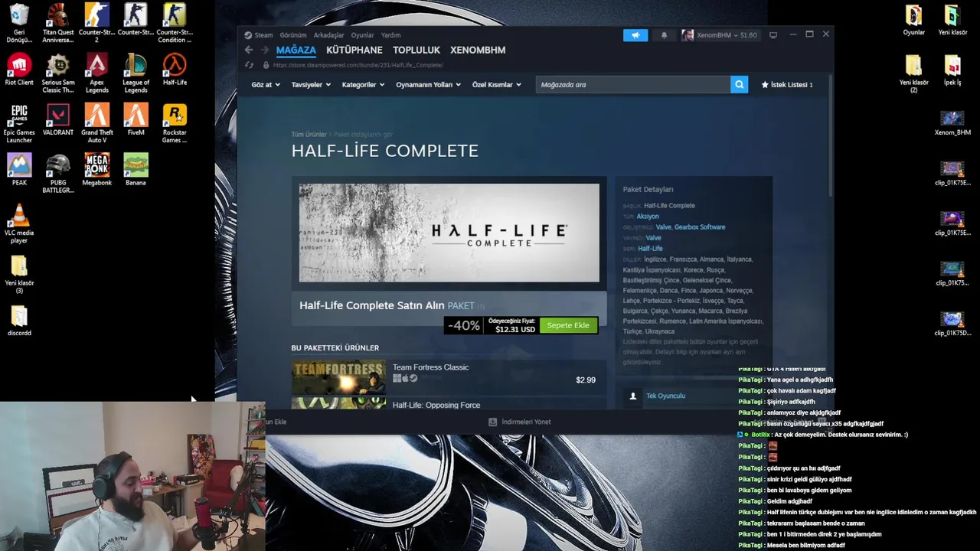Open Recycle Bin on the desktop
The height and width of the screenshot is (551, 980).
click(x=19, y=24)
